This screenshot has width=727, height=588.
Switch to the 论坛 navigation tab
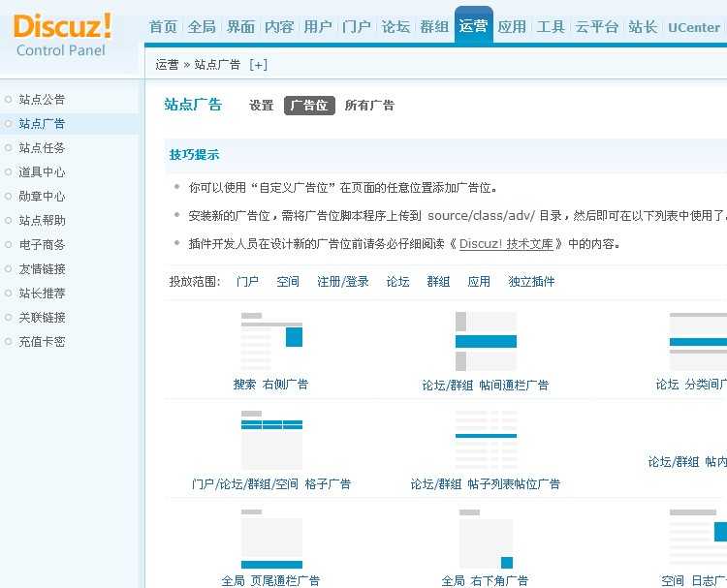tap(395, 27)
